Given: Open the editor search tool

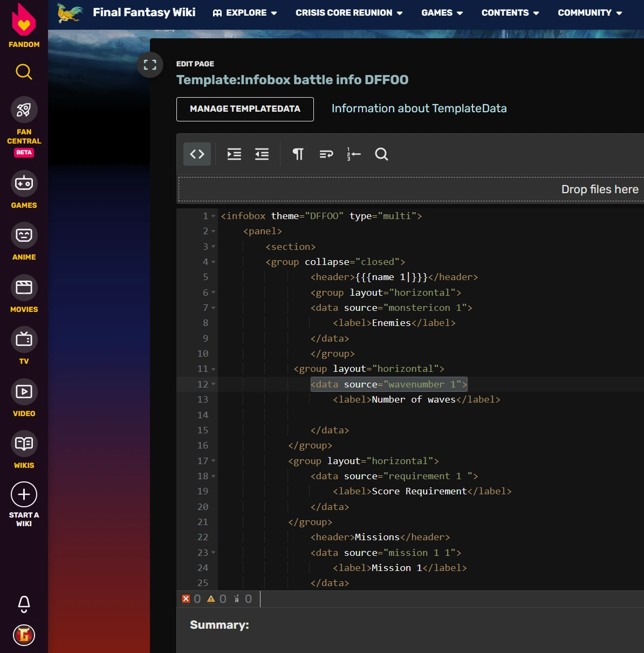Looking at the screenshot, I should pyautogui.click(x=381, y=154).
